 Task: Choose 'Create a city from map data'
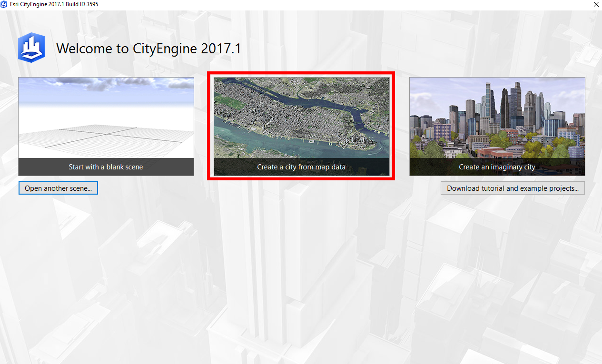click(x=301, y=167)
